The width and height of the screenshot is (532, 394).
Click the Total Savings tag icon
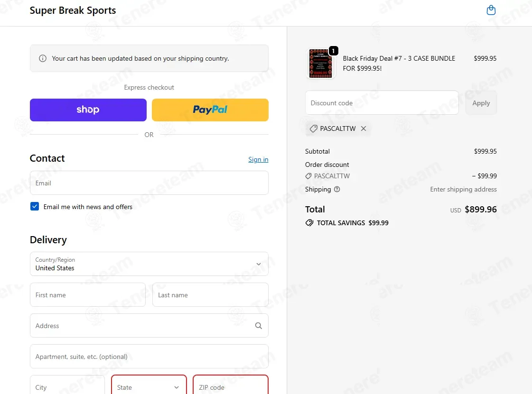tap(309, 223)
